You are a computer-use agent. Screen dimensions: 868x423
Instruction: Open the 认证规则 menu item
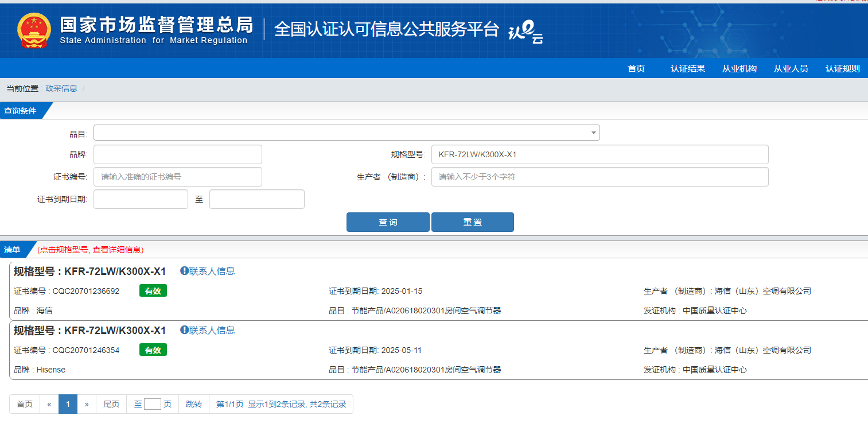point(843,68)
